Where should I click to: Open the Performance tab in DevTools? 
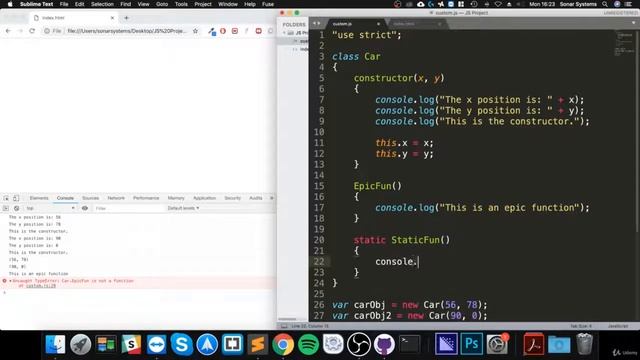tap(146, 198)
